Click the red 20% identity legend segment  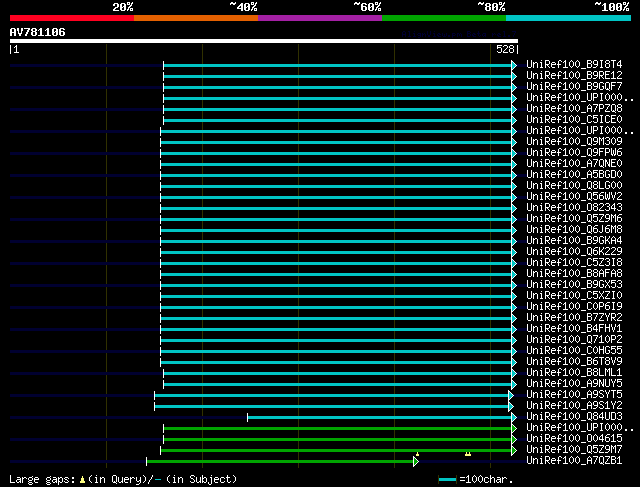tap(72, 18)
